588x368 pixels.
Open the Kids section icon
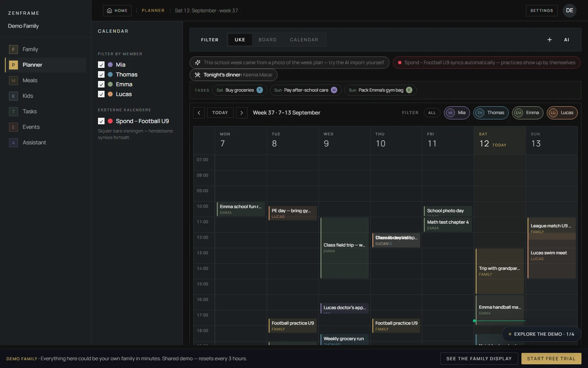[13, 96]
